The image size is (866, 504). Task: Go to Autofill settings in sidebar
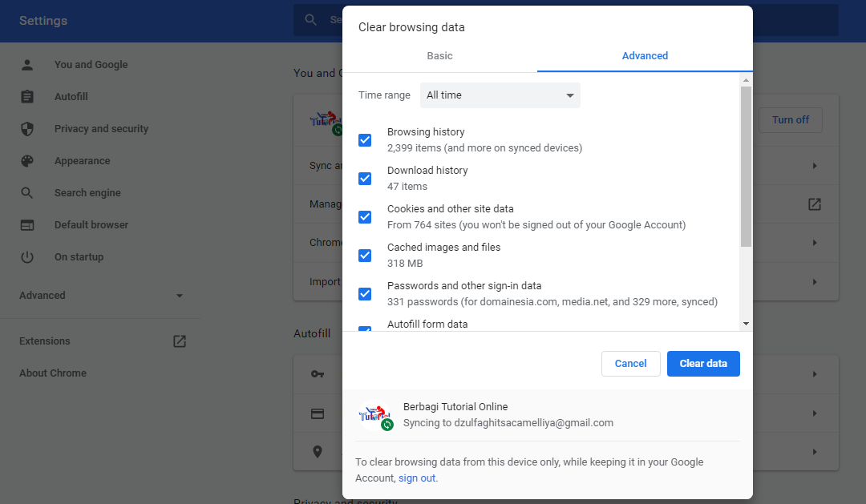(71, 97)
